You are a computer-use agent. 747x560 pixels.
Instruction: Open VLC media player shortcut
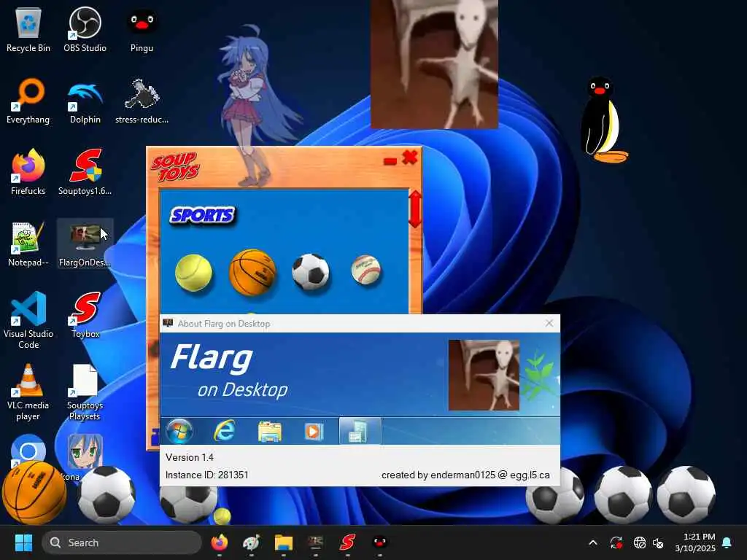[28, 392]
